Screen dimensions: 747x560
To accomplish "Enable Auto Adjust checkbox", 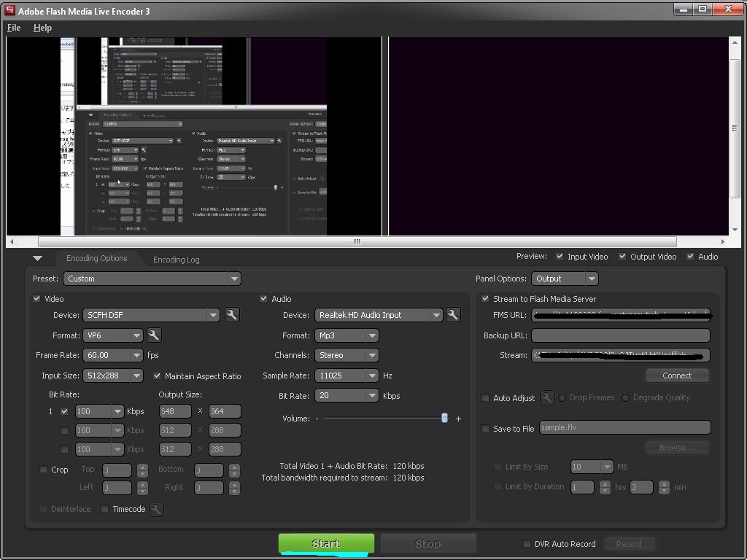I will [x=485, y=397].
